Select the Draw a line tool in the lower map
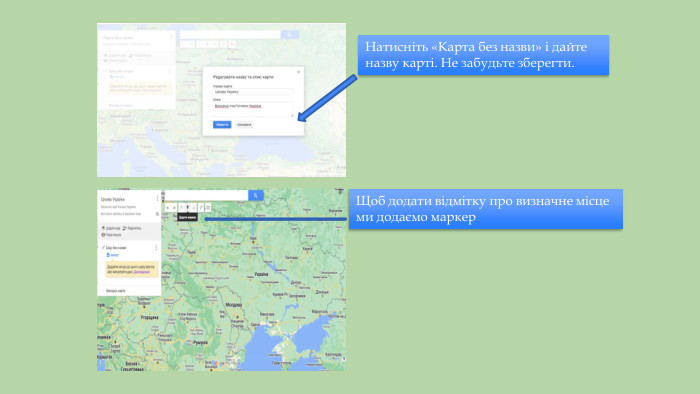This screenshot has height=394, width=700. [x=194, y=207]
